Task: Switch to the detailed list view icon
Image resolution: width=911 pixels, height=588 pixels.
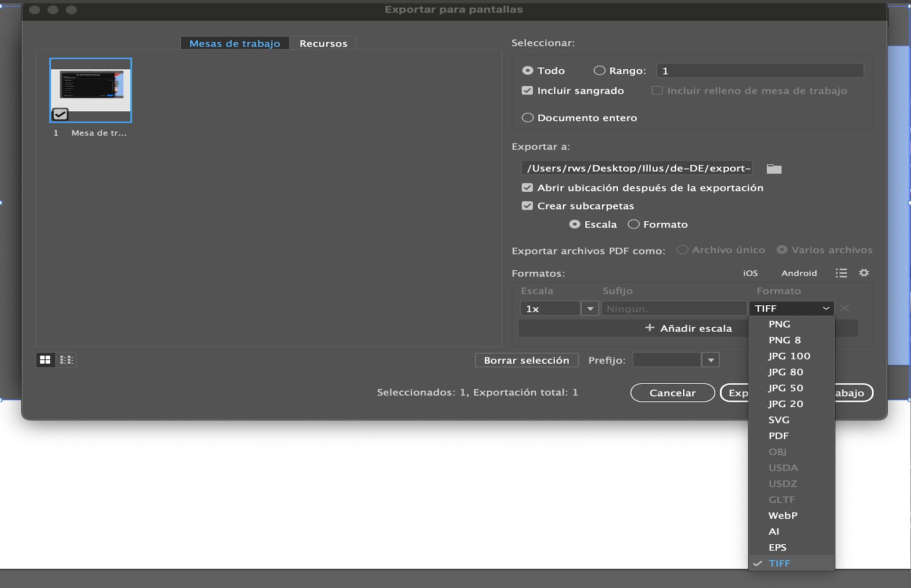Action: [66, 359]
